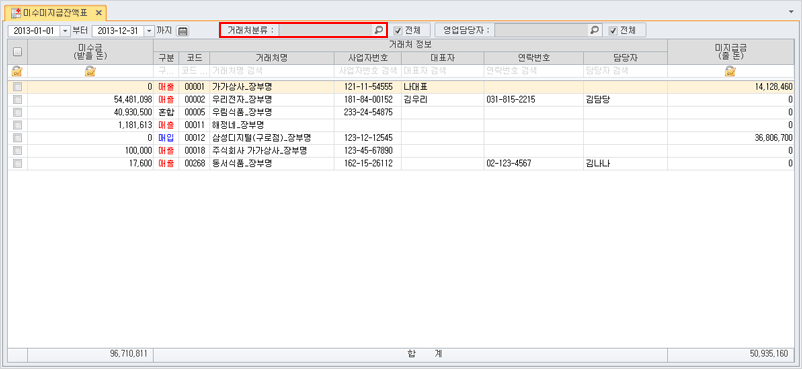Click phone number 02-123-4567
This screenshot has height=369, width=802.
tap(509, 164)
